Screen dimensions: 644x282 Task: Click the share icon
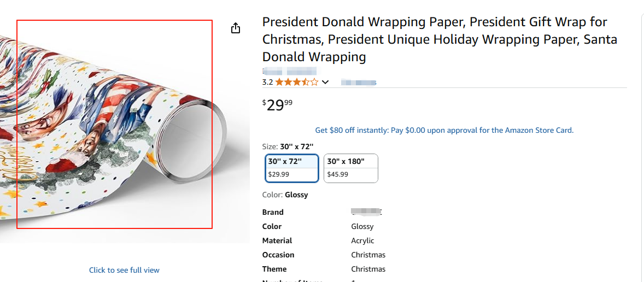pyautogui.click(x=236, y=28)
